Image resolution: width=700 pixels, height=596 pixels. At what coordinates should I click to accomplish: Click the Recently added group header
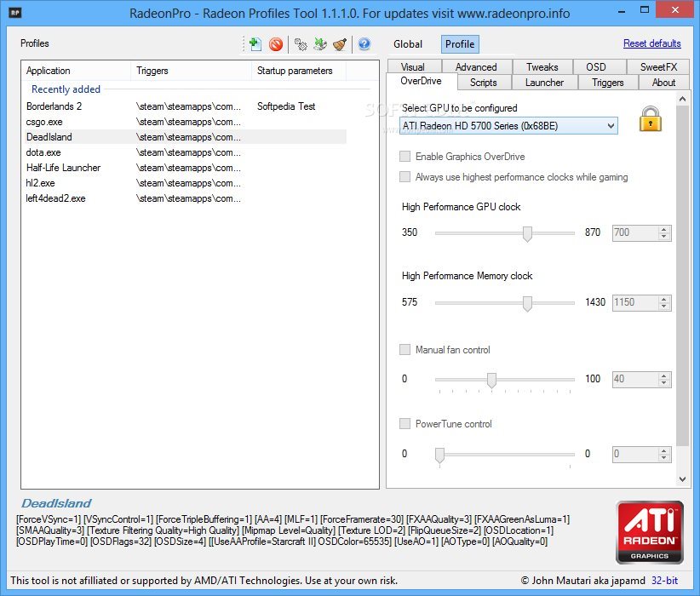(x=66, y=89)
